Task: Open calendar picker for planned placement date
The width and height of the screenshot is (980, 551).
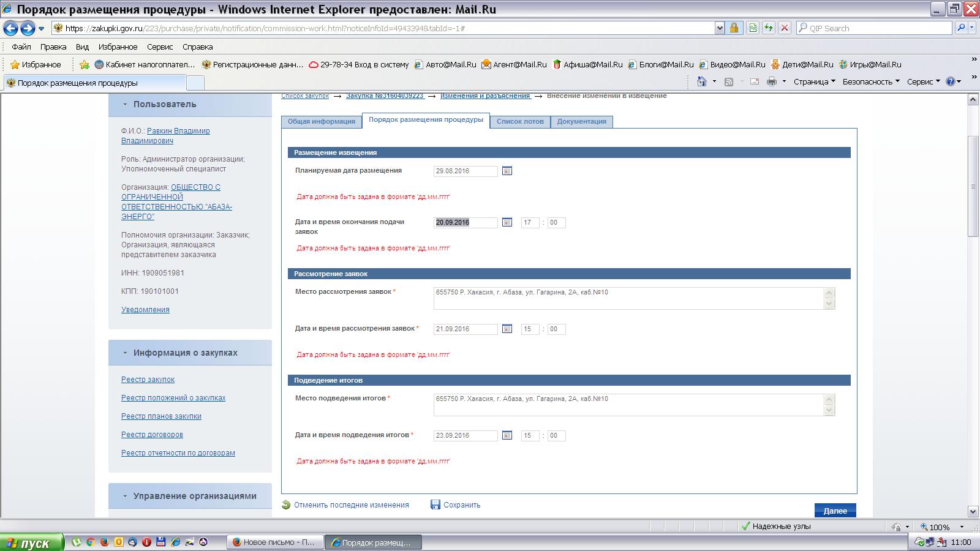Action: pos(507,171)
